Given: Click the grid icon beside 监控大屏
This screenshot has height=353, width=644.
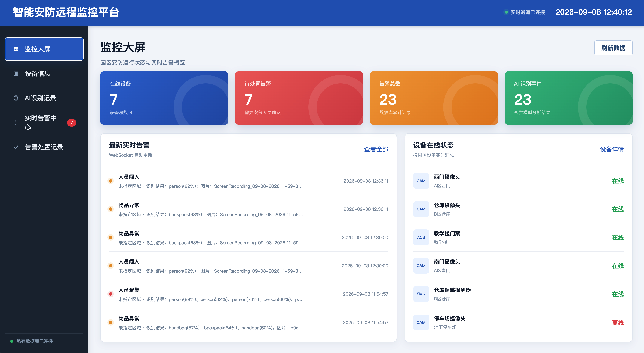Looking at the screenshot, I should [x=16, y=49].
